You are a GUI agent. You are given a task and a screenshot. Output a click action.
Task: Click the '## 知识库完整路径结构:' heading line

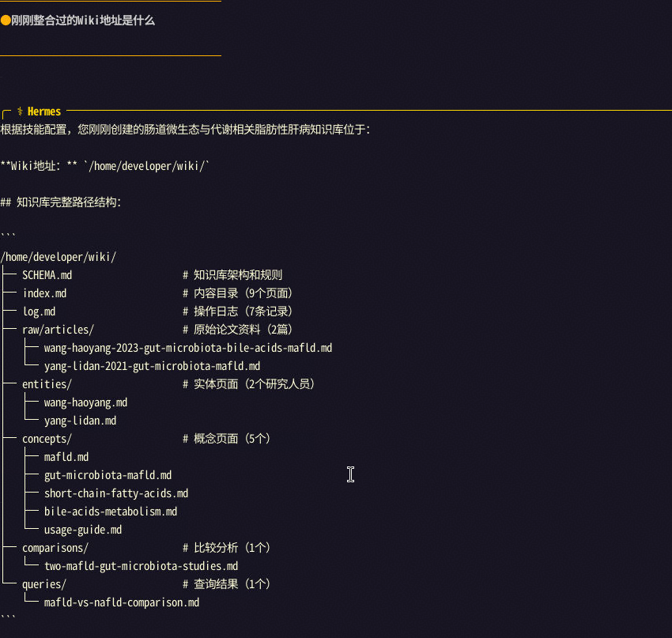(x=61, y=202)
